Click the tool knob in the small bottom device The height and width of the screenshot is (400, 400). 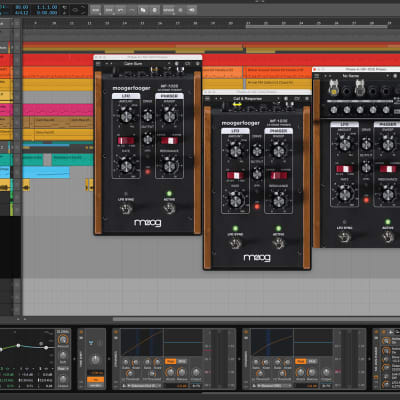point(95,360)
